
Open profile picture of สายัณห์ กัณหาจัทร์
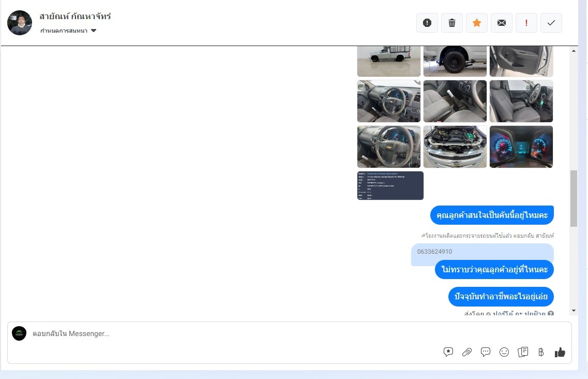tap(20, 23)
